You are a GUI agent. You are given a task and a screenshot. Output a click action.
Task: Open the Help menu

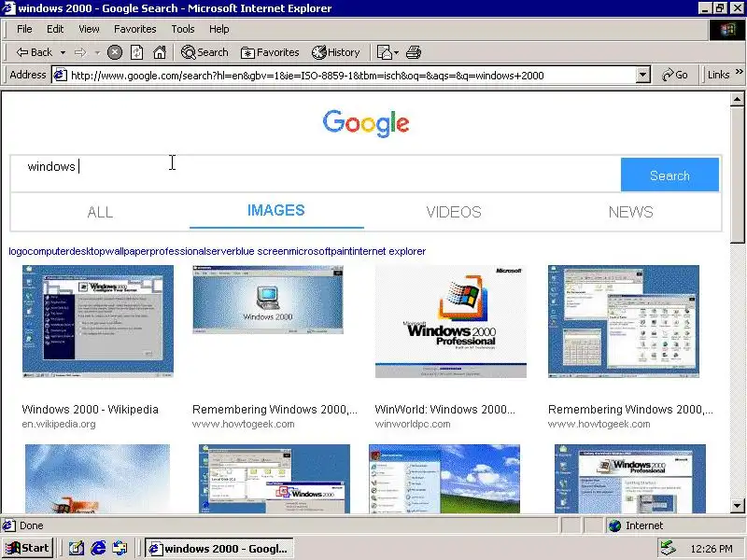click(x=219, y=29)
